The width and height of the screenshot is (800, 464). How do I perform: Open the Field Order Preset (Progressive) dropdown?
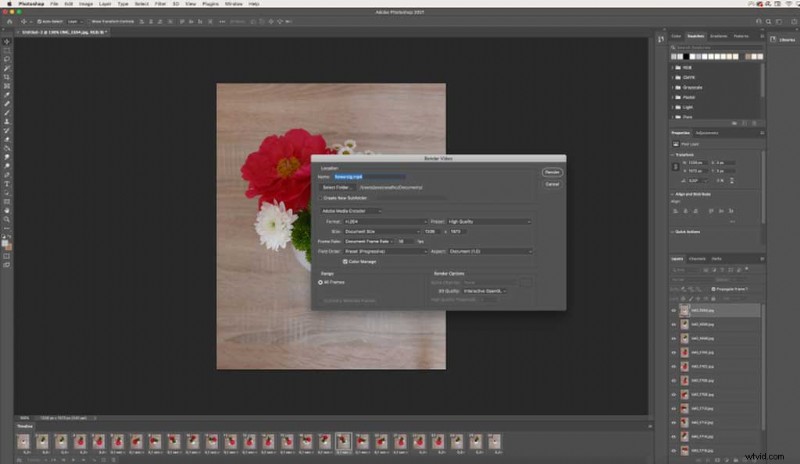coord(385,251)
